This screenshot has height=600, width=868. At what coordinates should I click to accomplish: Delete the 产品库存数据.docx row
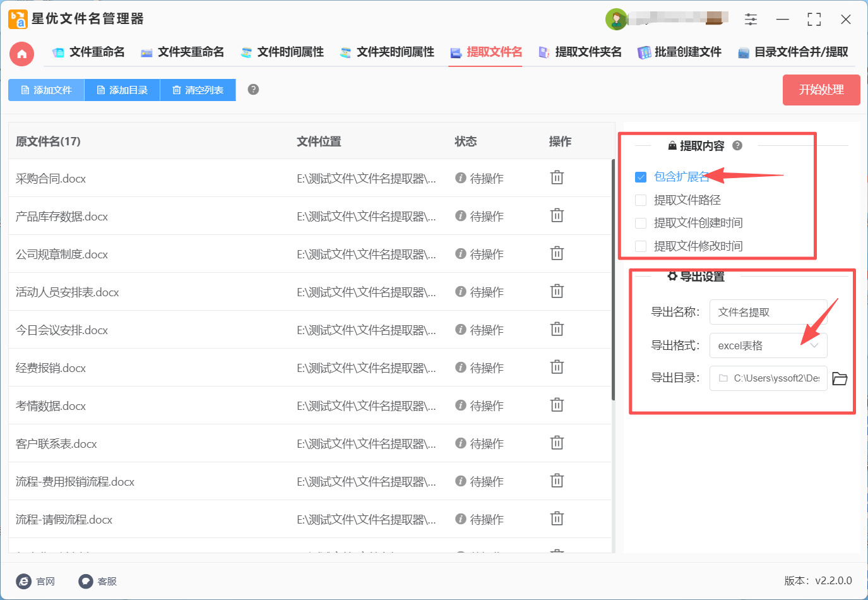(x=557, y=215)
